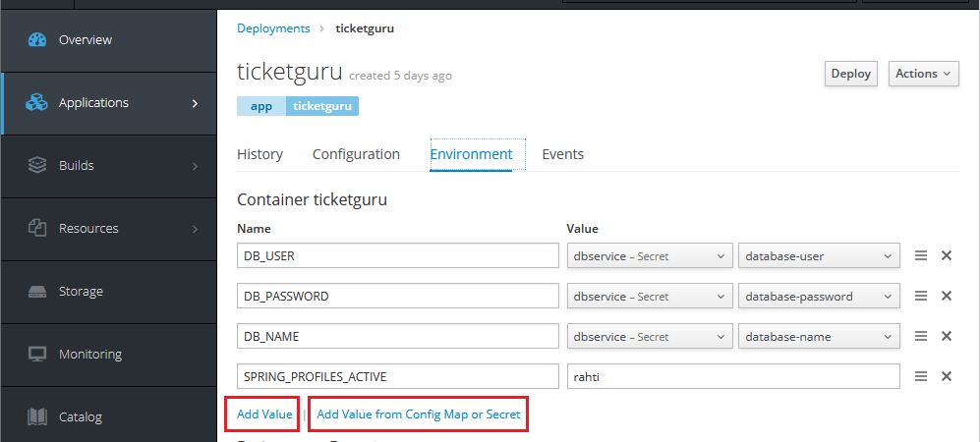Click the Resources files icon

(x=37, y=229)
